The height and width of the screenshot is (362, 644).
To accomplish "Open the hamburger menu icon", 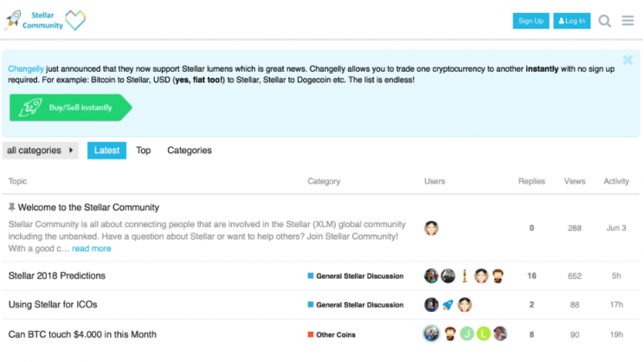I will [x=628, y=21].
